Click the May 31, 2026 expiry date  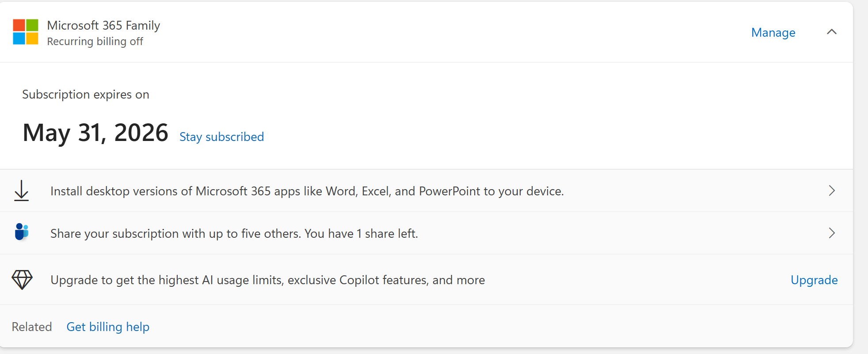(x=95, y=133)
